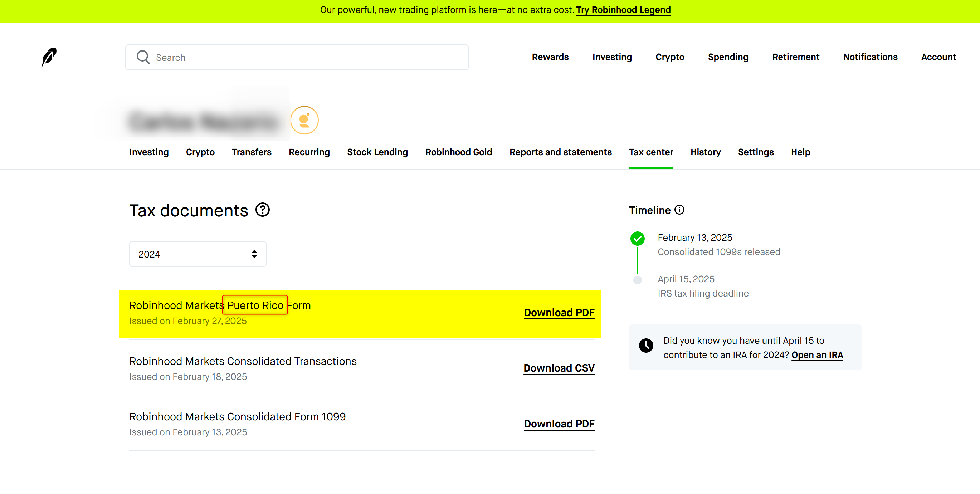Image resolution: width=980 pixels, height=494 pixels.
Task: Click Robinhood Markets Consolidated Transactions title
Action: click(x=243, y=361)
